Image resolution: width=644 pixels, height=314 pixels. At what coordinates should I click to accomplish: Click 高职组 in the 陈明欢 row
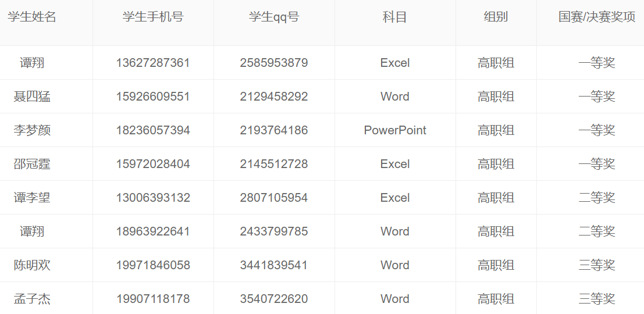(x=496, y=265)
